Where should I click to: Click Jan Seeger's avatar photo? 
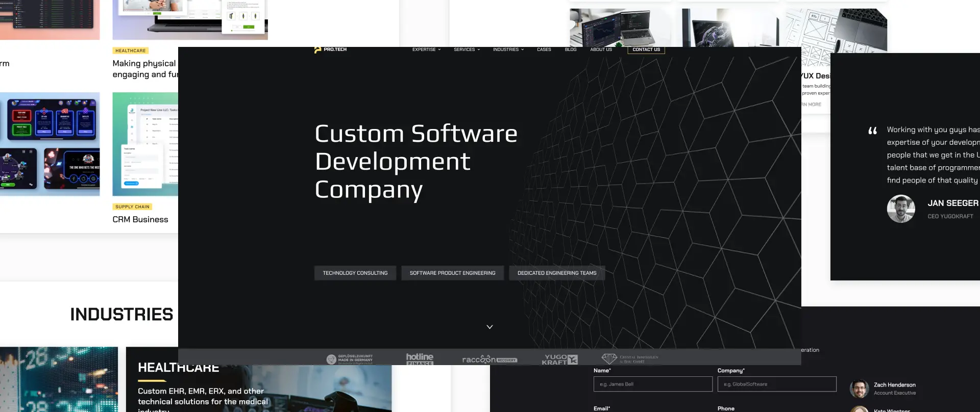[x=901, y=209]
